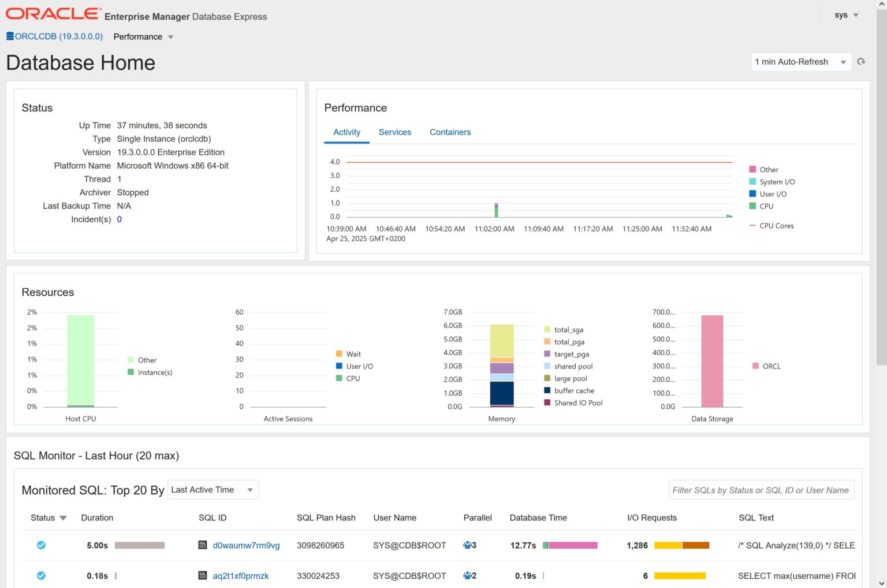Click the SQL icon beside aq2t1xf0prmzk
The height and width of the screenshot is (588, 887).
point(203,575)
